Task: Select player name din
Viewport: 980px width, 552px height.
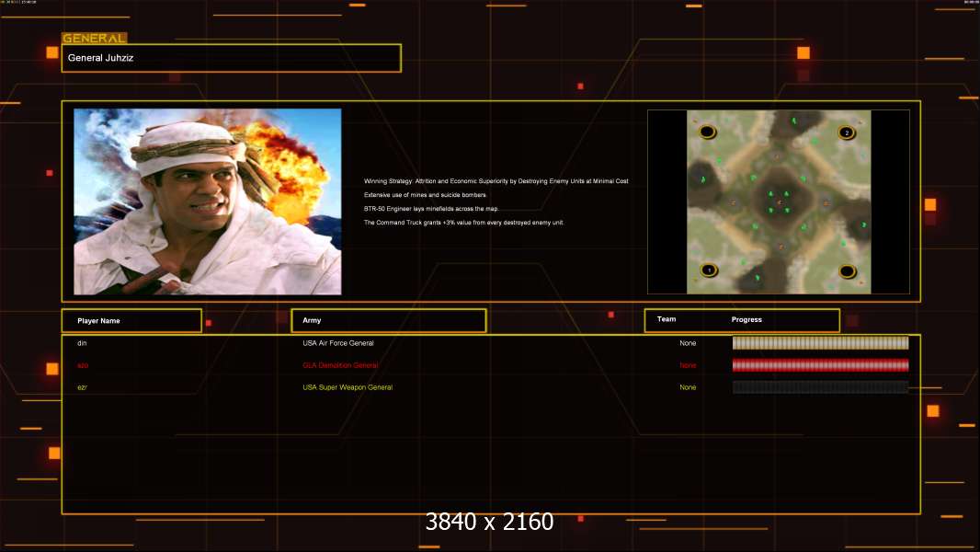Action: (82, 343)
